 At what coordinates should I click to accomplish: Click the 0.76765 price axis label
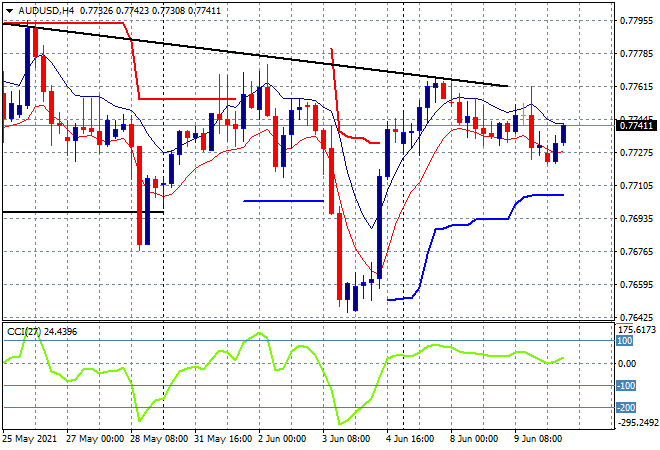point(636,251)
